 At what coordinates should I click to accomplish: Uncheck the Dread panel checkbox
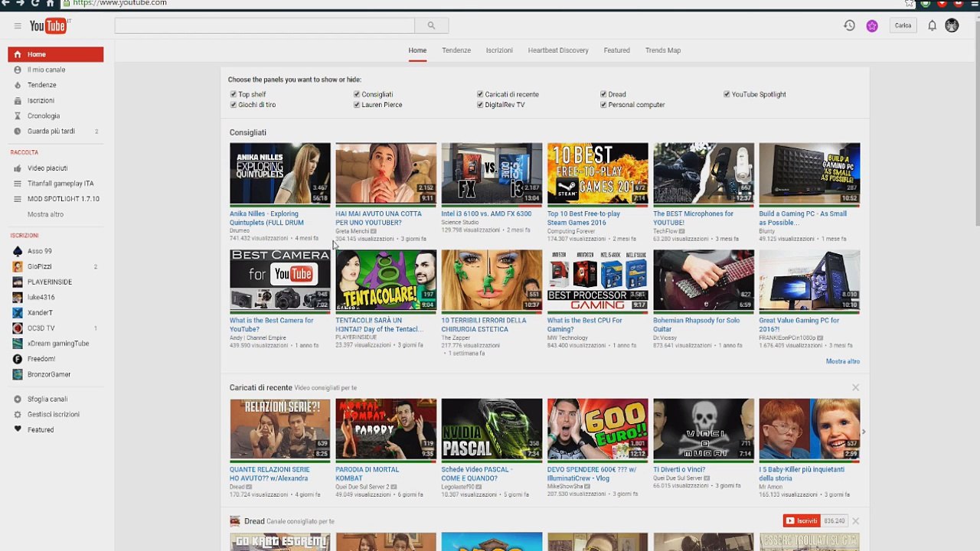pyautogui.click(x=603, y=94)
